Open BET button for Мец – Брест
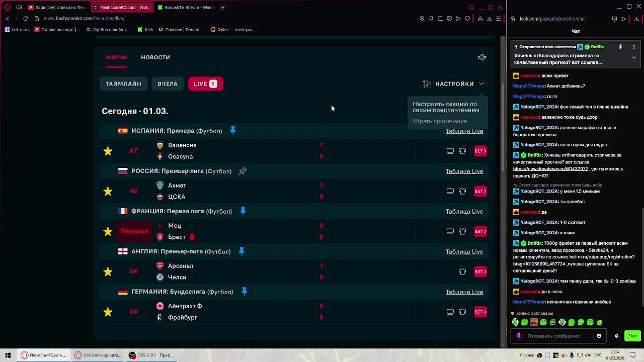 pyautogui.click(x=480, y=231)
